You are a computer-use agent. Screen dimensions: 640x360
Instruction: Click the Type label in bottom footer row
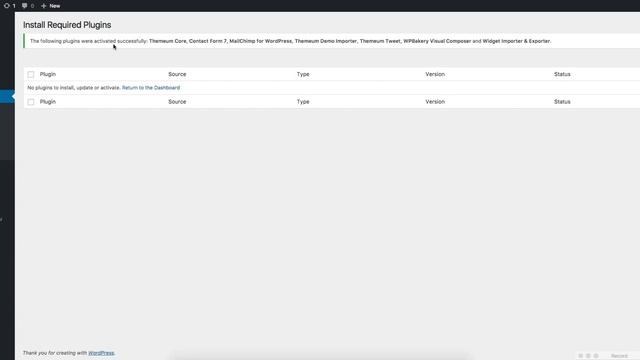(303, 102)
